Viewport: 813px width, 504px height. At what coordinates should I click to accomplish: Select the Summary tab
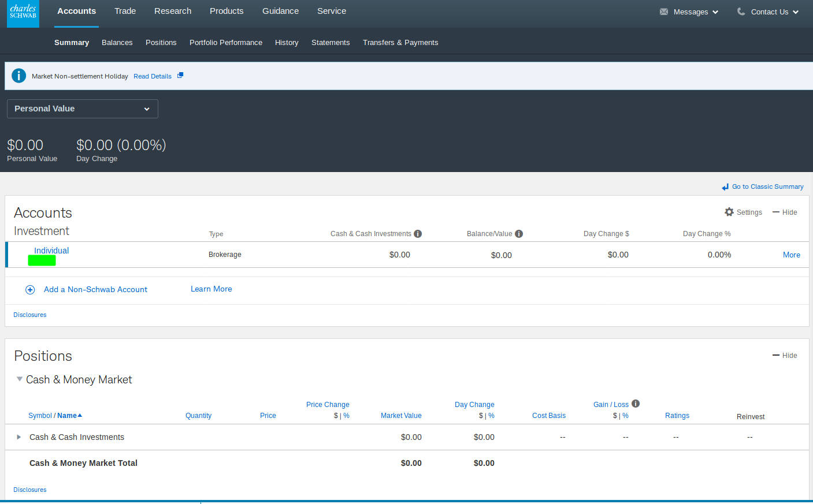coord(72,43)
